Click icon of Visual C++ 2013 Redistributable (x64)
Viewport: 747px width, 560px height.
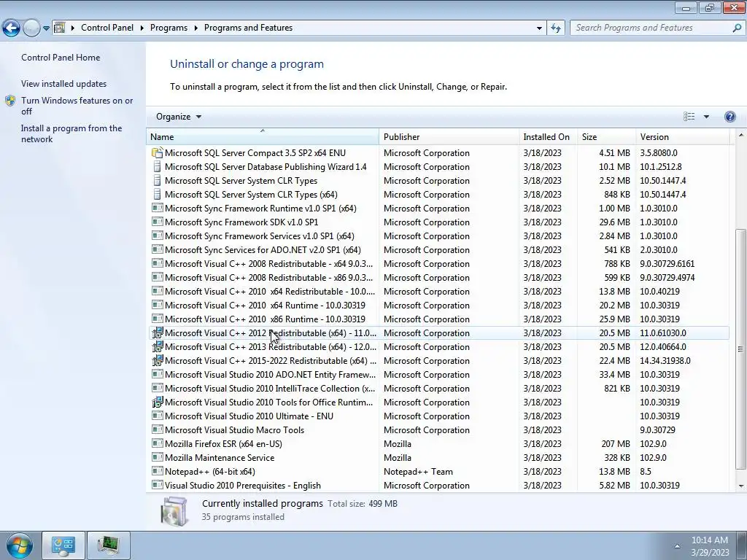click(158, 346)
